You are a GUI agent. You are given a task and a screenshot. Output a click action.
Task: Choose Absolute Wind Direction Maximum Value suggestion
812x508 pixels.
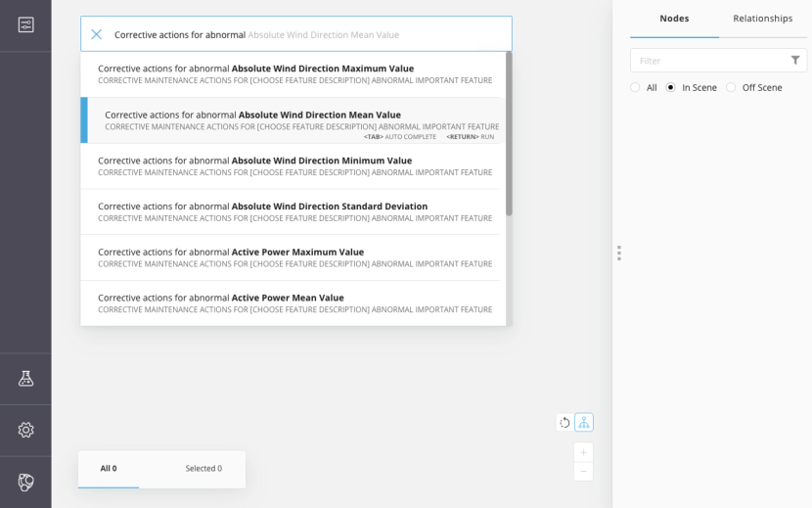(x=290, y=74)
